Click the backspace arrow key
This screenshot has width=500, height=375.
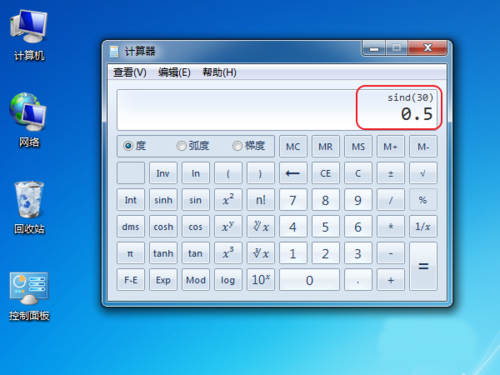coord(293,173)
